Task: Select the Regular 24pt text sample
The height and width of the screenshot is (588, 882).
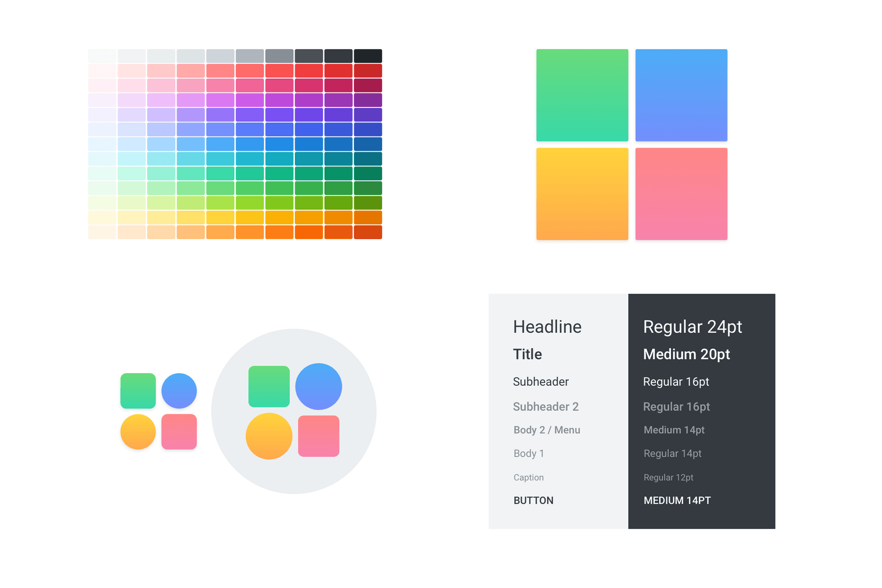Action: tap(692, 327)
